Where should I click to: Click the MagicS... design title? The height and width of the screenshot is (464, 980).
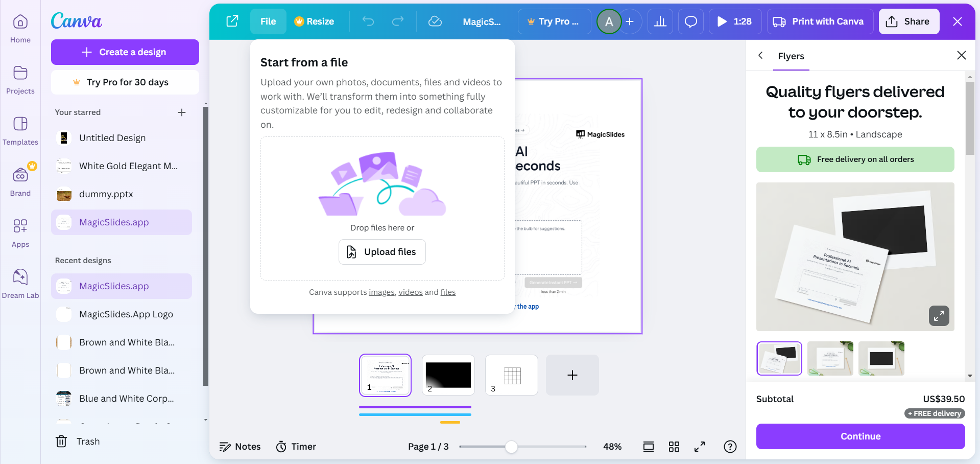[482, 21]
